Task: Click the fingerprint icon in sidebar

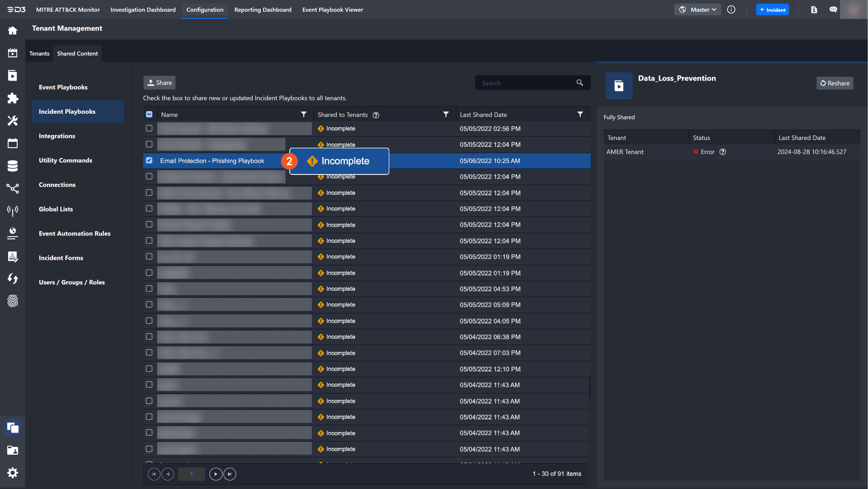Action: point(12,301)
